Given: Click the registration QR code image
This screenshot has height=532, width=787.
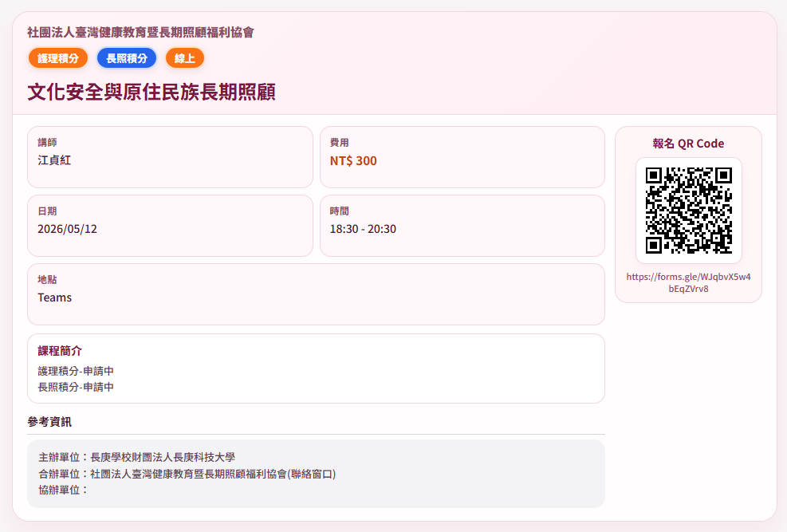Looking at the screenshot, I should click(688, 211).
